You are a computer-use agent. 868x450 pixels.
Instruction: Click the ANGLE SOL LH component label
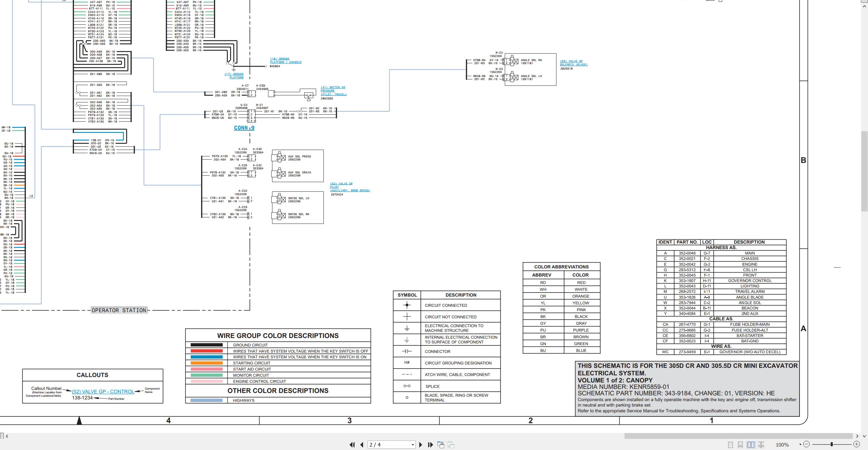531,76
